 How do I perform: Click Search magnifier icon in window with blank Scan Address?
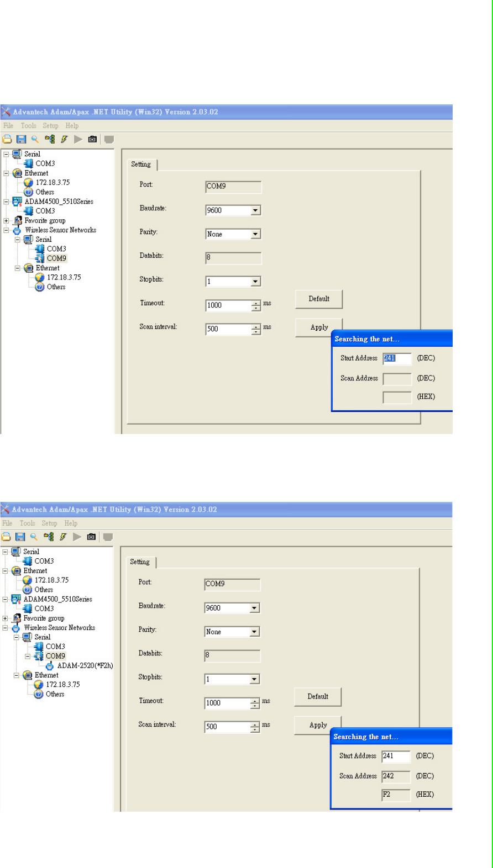pos(35,139)
